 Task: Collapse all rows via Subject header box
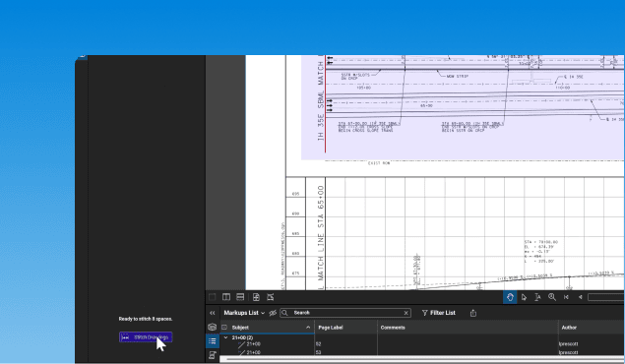click(x=224, y=328)
